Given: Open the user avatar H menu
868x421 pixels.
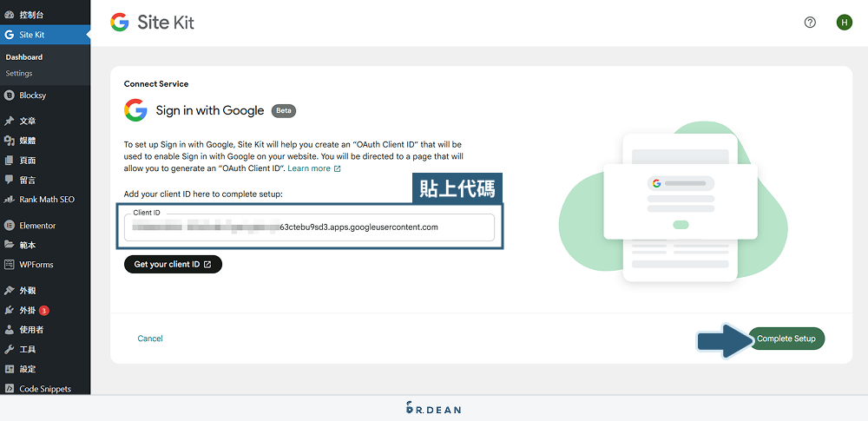Looking at the screenshot, I should (x=845, y=23).
